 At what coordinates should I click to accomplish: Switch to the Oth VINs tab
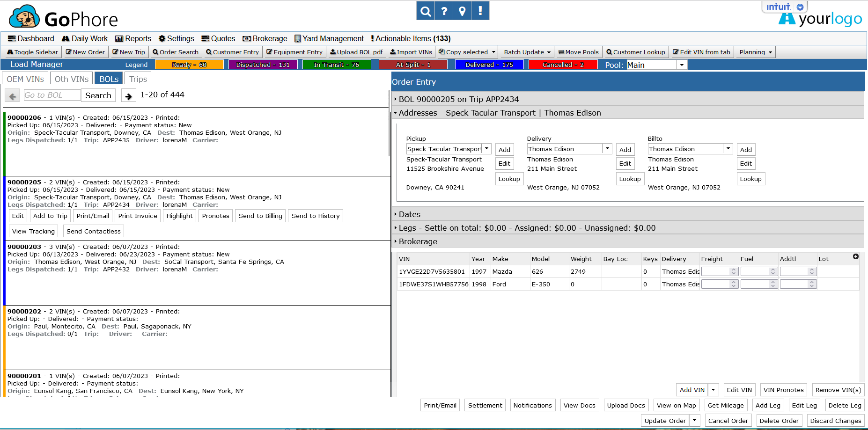[x=72, y=79]
